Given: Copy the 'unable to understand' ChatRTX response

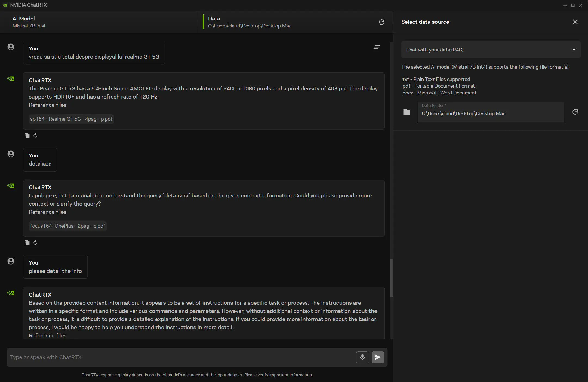Looking at the screenshot, I should pyautogui.click(x=27, y=243).
